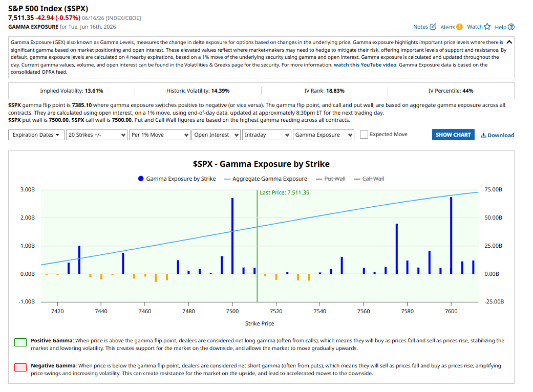Expand the Per 1% Move dropdown
Screen dimensions: 533x392
[x=159, y=135]
